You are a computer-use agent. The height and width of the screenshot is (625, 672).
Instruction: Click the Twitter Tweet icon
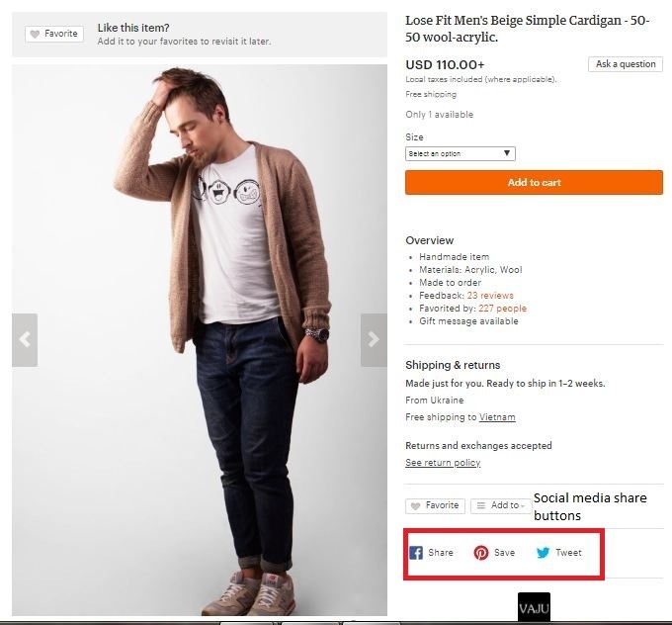(543, 553)
